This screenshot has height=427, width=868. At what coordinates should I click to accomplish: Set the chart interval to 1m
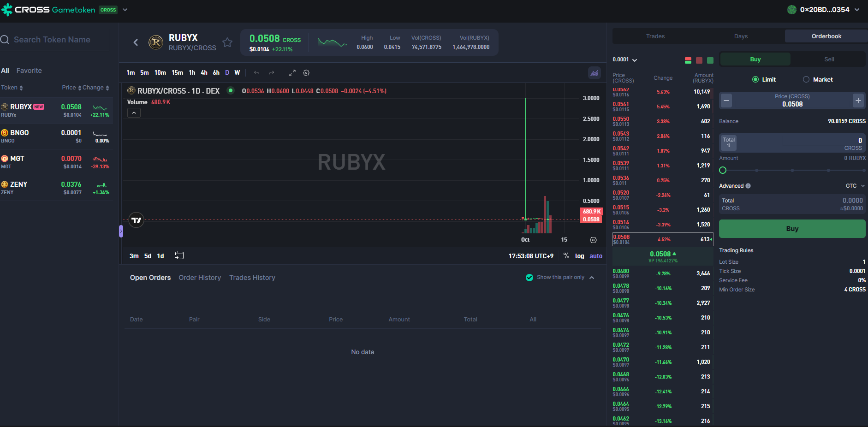pyautogui.click(x=131, y=72)
